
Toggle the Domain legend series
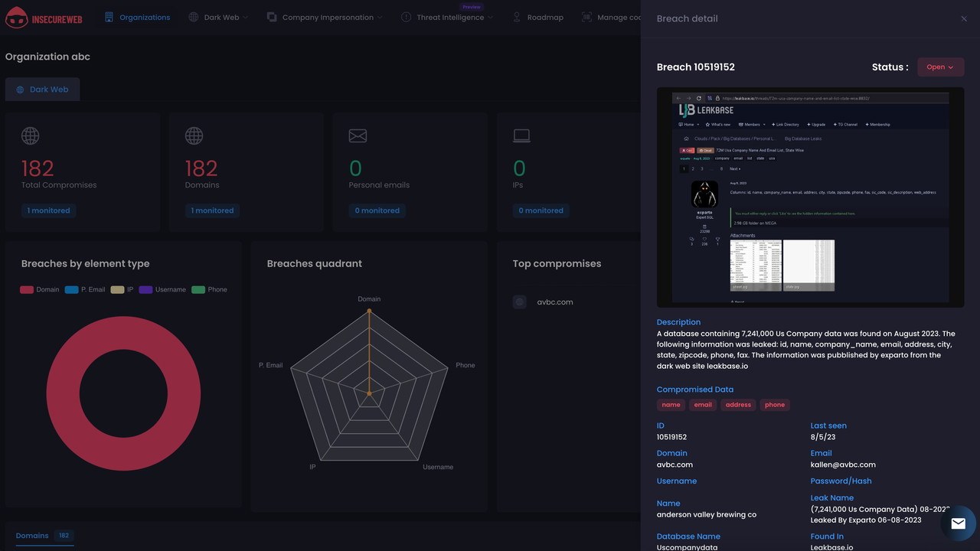pos(40,289)
